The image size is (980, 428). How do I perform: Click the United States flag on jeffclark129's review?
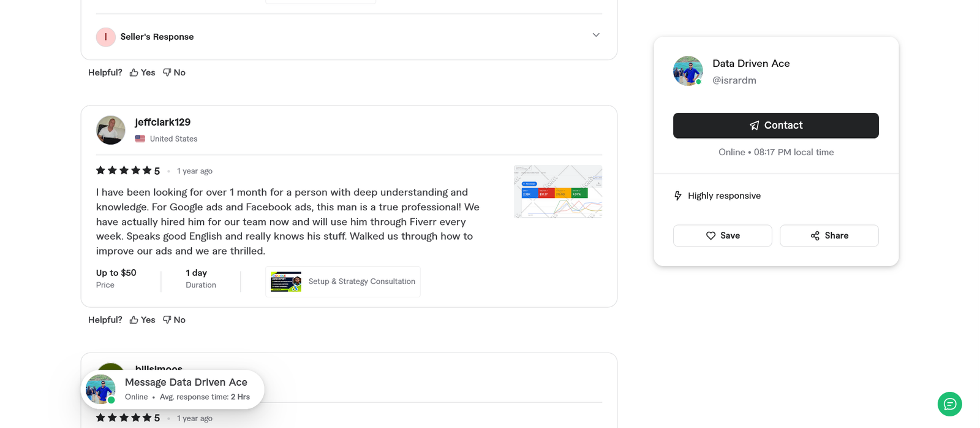[140, 139]
